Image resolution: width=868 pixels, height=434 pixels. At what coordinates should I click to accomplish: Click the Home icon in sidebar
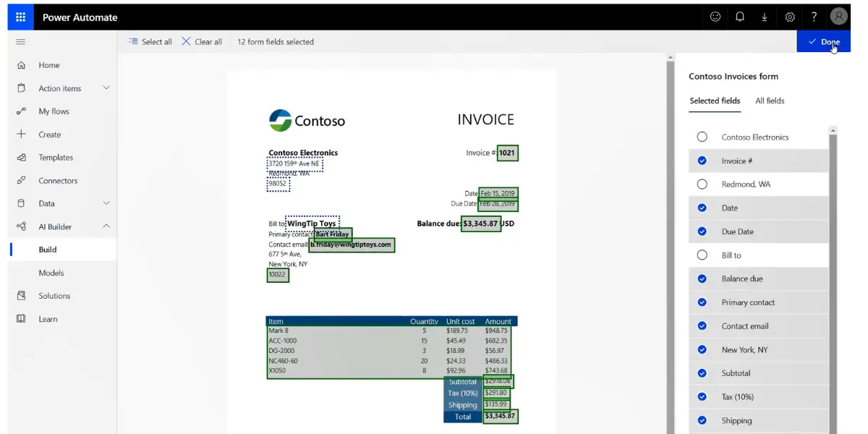tap(21, 65)
